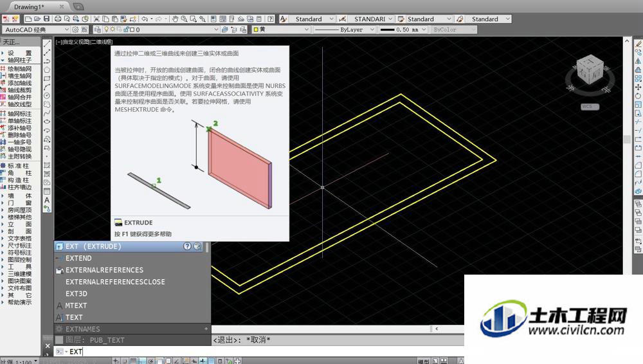Click the web search icon in suggestion header
Image resolution: width=643 pixels, height=364 pixels.
point(197,246)
